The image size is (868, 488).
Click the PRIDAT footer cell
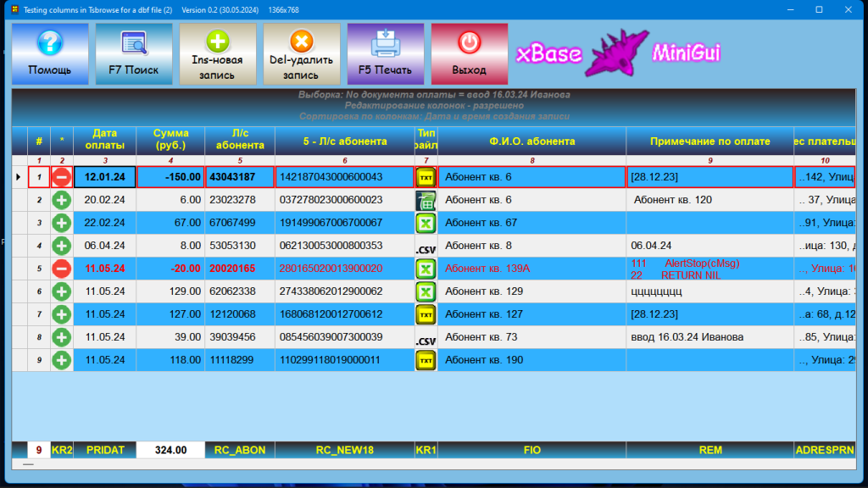104,450
